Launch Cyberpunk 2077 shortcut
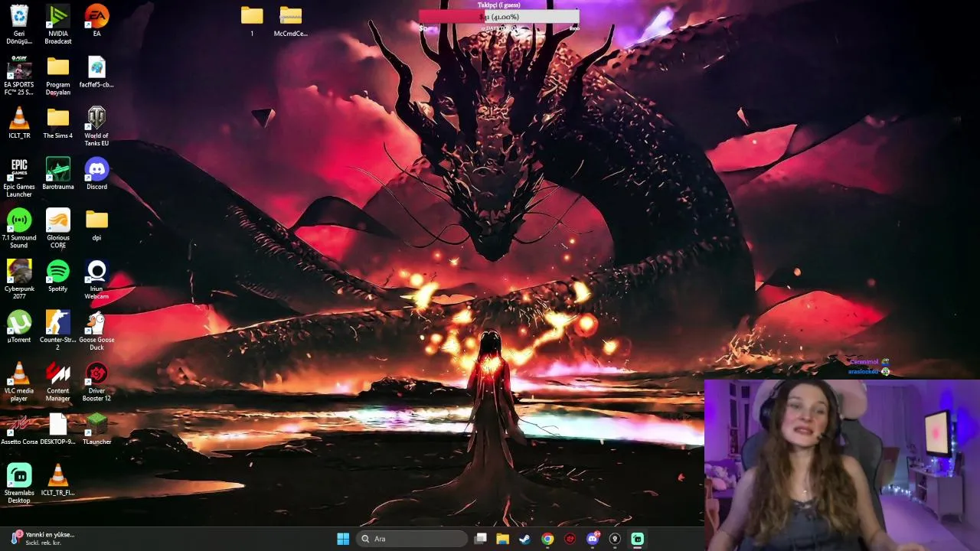This screenshot has height=551, width=980. (x=19, y=279)
